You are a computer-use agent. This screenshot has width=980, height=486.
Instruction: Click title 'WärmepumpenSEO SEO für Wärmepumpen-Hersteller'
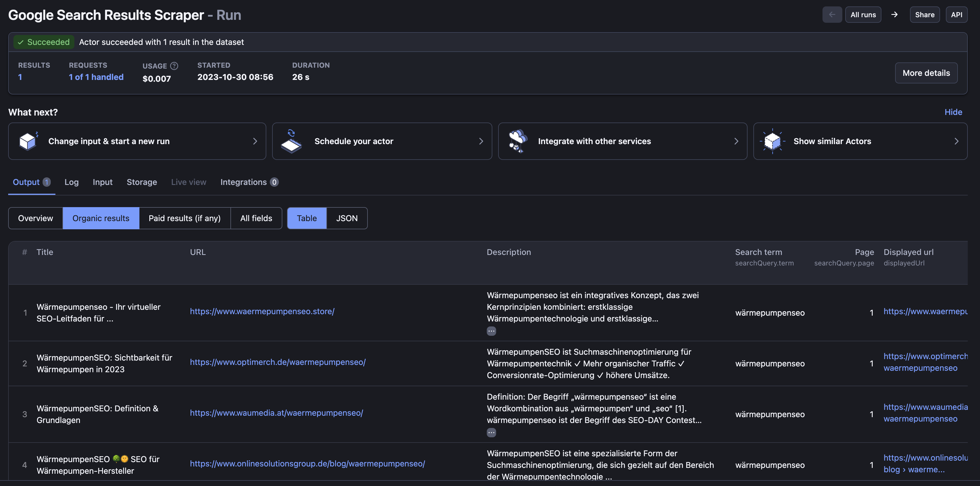(98, 465)
